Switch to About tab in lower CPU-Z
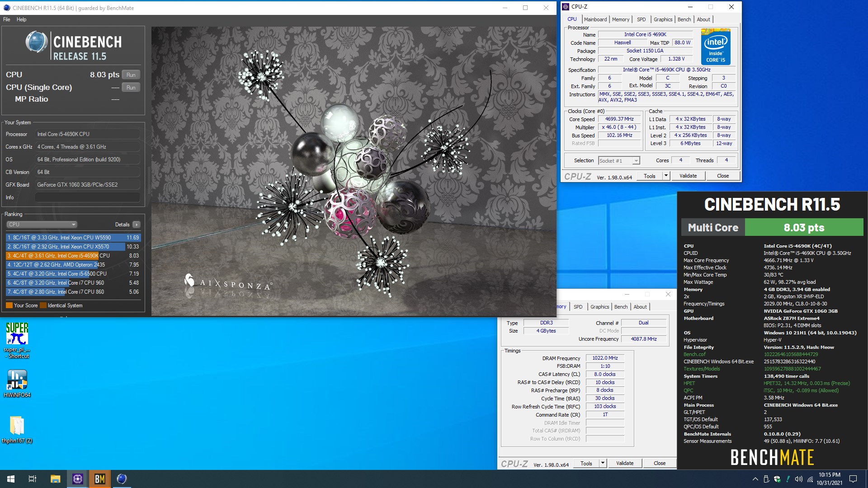The width and height of the screenshot is (868, 488). [640, 307]
